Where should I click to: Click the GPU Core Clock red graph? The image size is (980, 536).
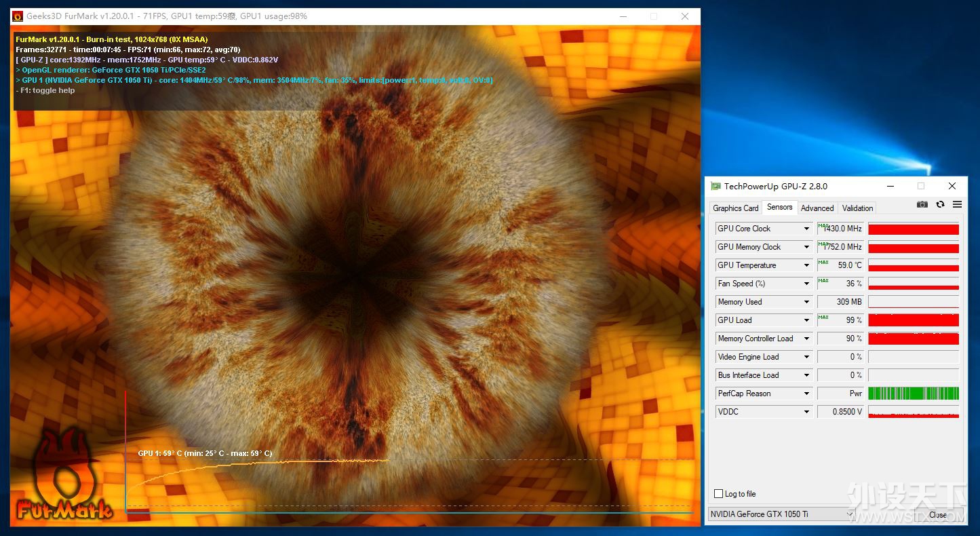tap(914, 229)
